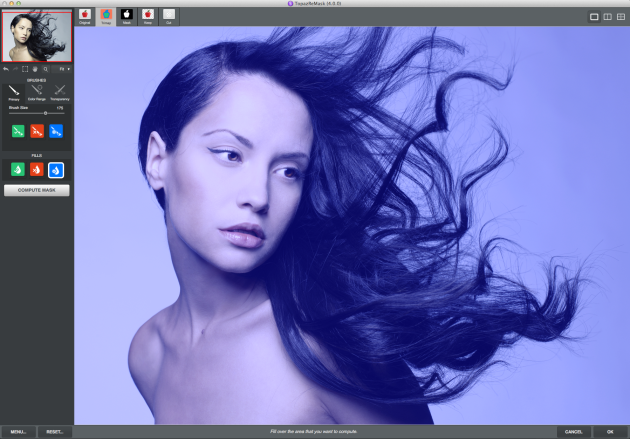Click the RESET... button

[x=55, y=432]
